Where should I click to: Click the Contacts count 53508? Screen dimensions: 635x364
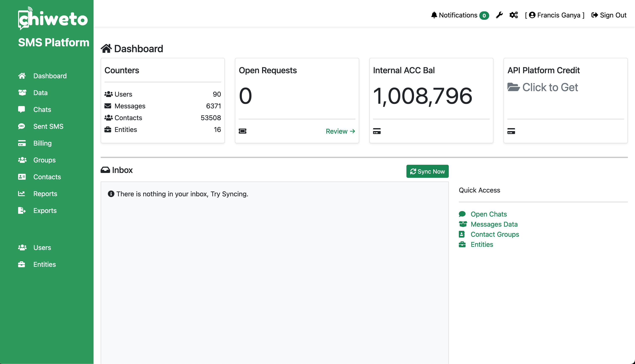click(211, 117)
